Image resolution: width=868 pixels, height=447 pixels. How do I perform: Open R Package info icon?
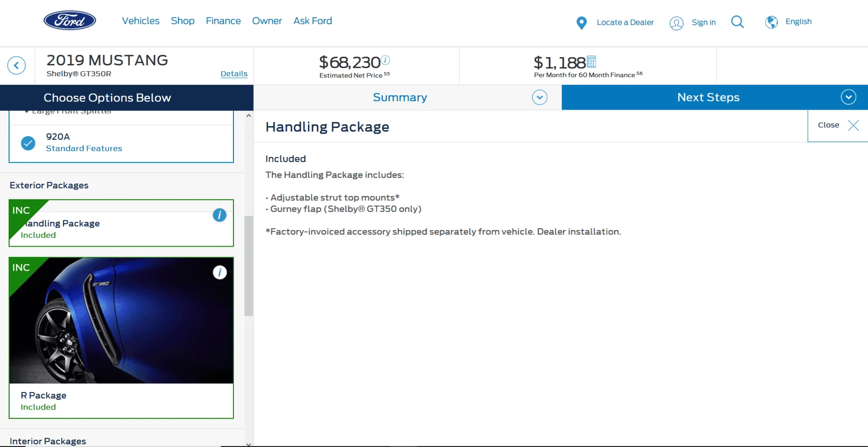(220, 273)
